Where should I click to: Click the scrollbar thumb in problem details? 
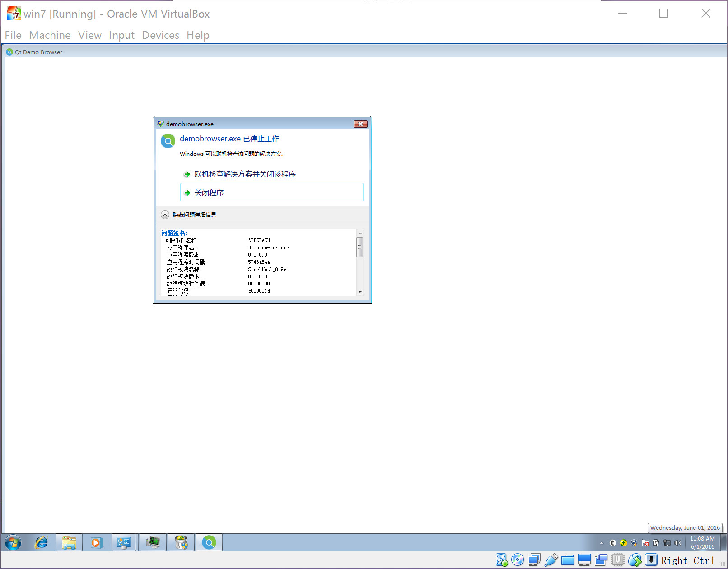360,247
